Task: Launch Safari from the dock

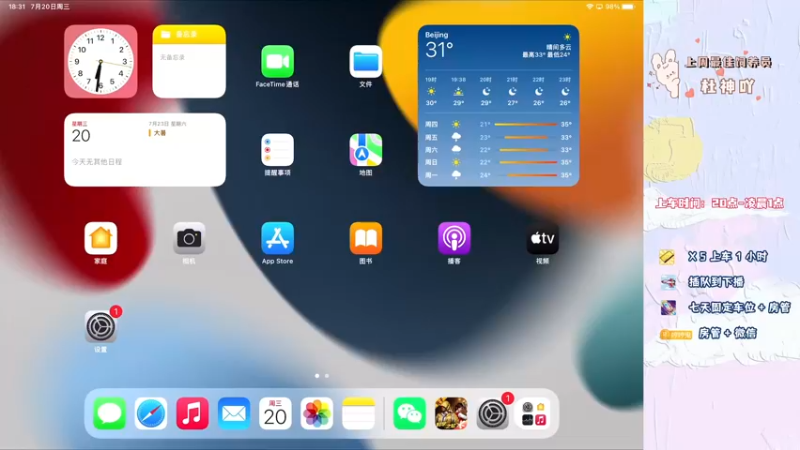Action: (x=151, y=413)
